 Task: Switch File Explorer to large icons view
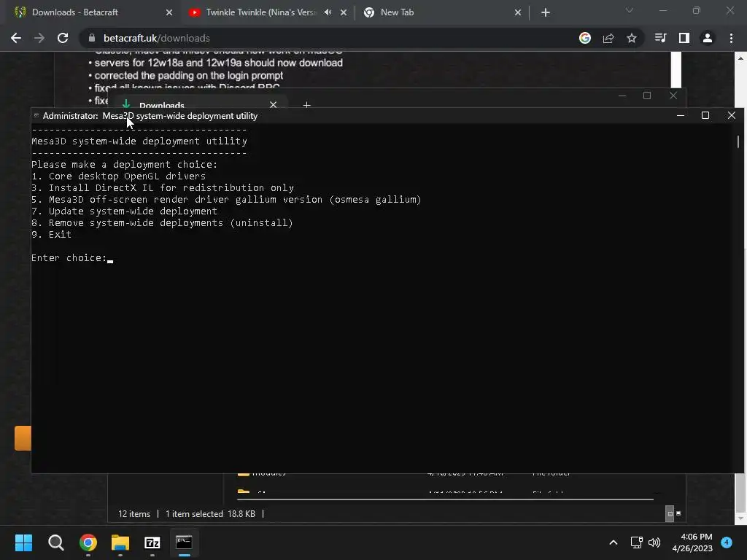(678, 513)
